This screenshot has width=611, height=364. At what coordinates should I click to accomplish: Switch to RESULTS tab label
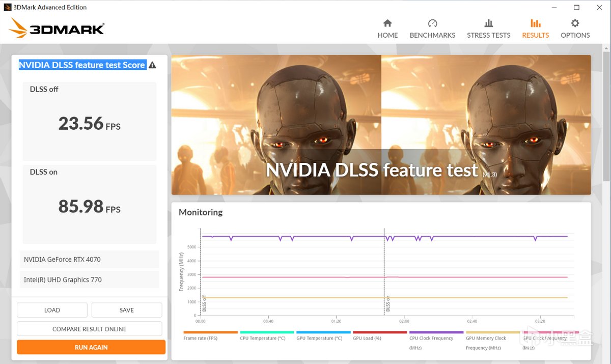pos(535,35)
